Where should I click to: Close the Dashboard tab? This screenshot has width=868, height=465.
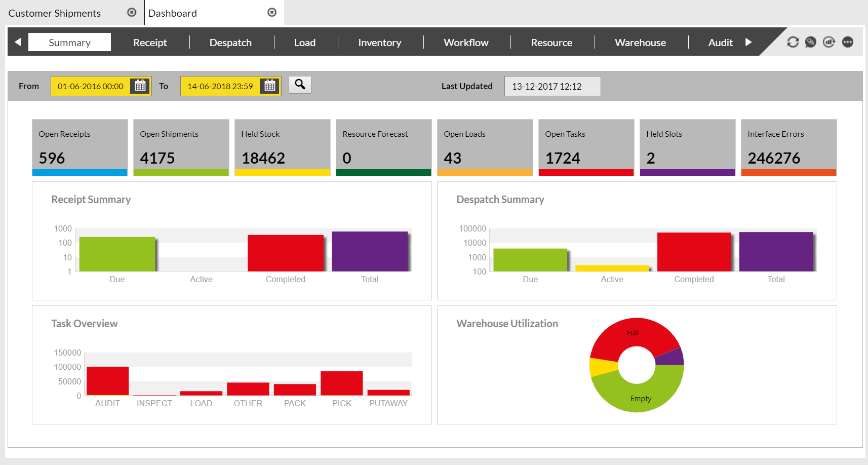tap(272, 13)
